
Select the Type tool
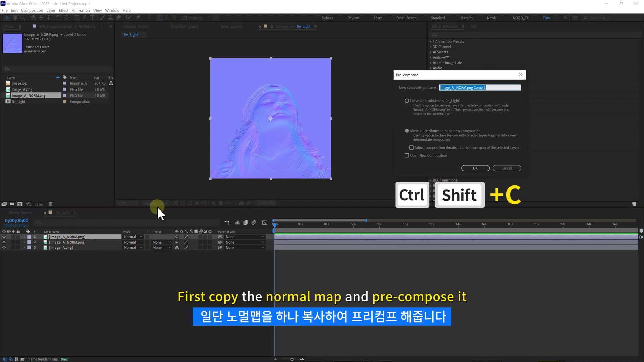click(92, 18)
